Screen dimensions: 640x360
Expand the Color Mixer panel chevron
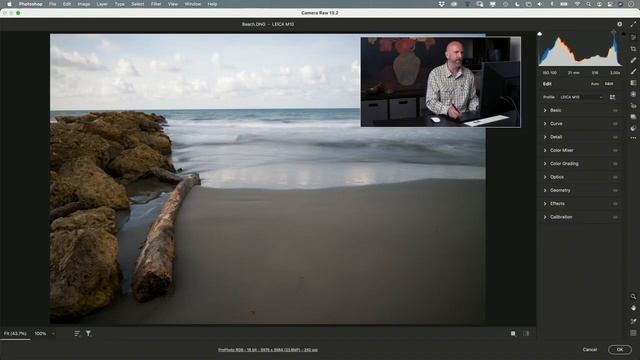click(545, 150)
